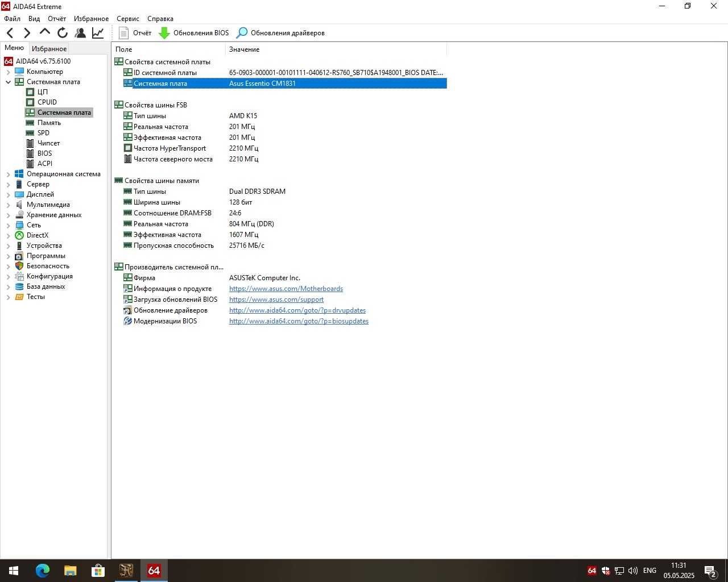Select ACPI item in the tree
This screenshot has width=728, height=582.
tap(45, 164)
